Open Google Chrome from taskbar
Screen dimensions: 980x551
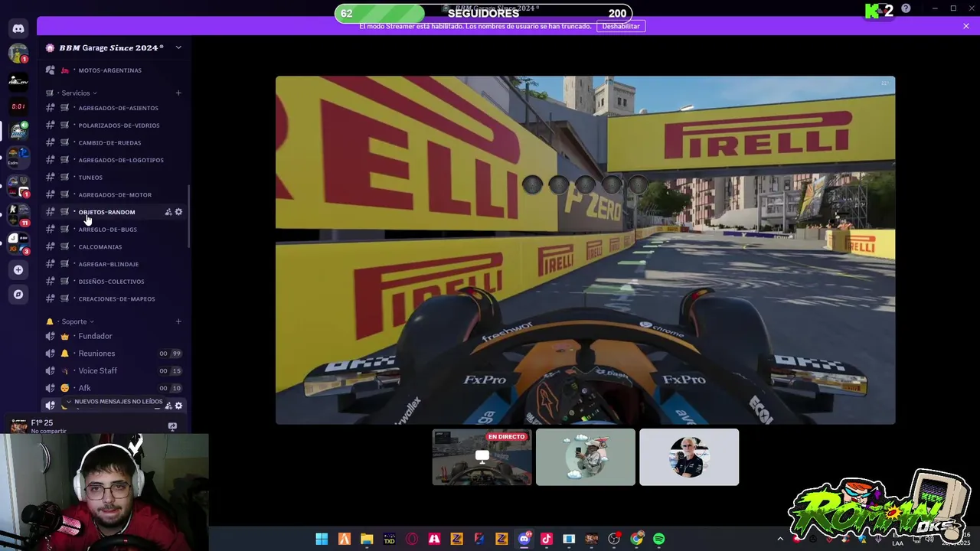click(x=636, y=539)
